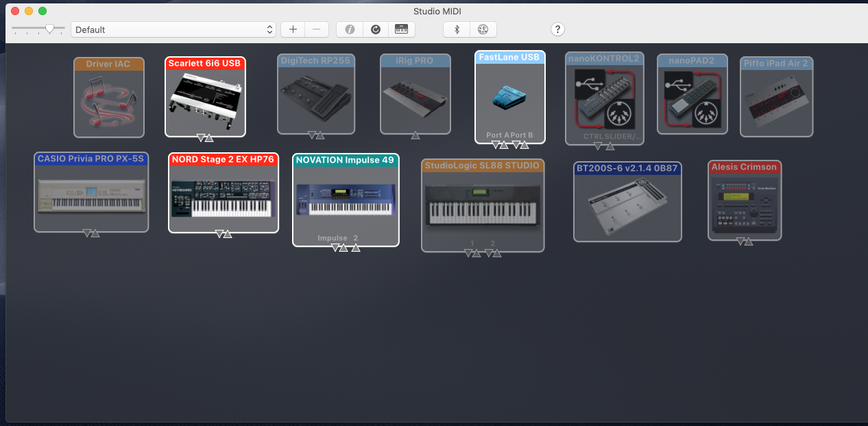Select the iRig PRO device

click(415, 93)
